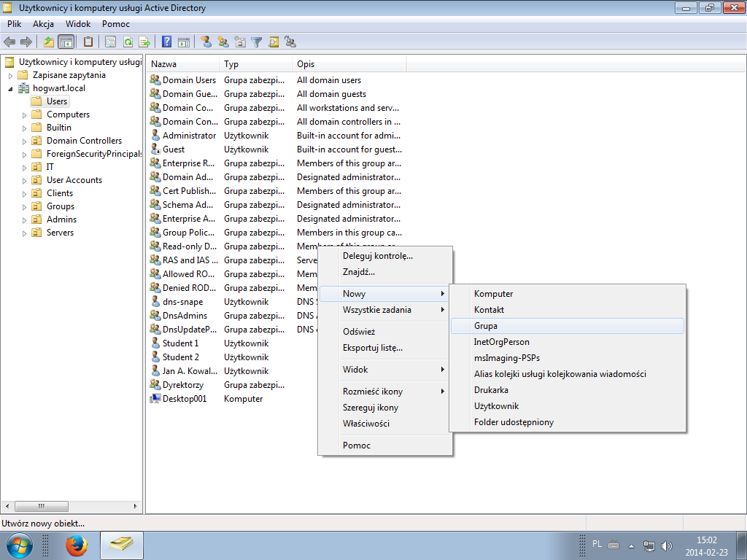Click the add to group toolbar icon
The width and height of the screenshot is (747, 560).
290,42
